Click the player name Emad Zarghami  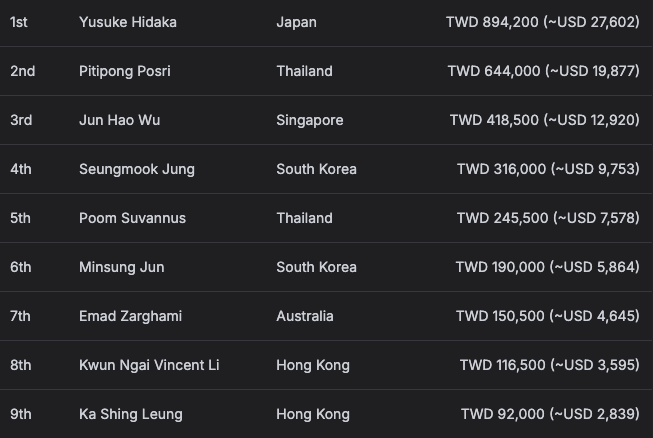pyautogui.click(x=130, y=316)
